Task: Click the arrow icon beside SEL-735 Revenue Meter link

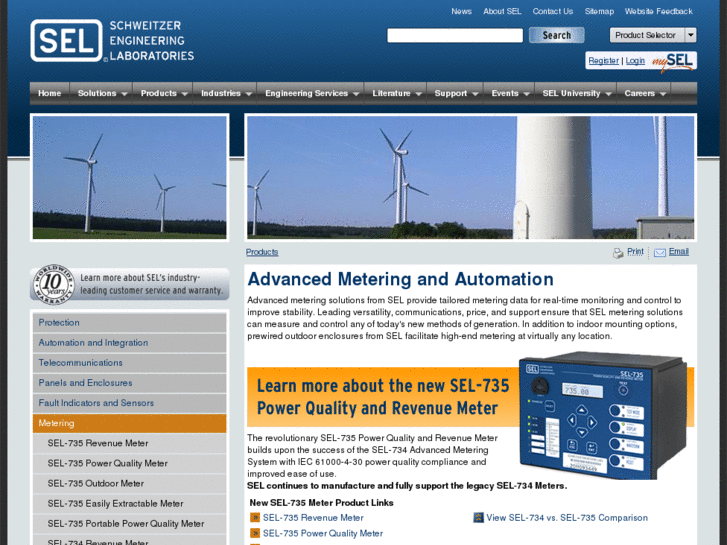Action: click(255, 517)
